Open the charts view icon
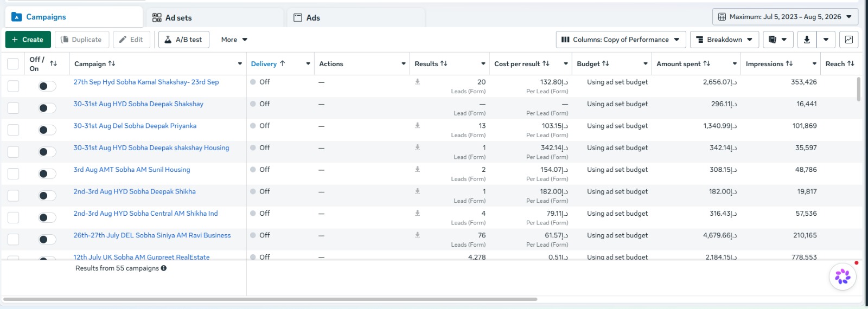Screen dimensions: 868x309 pos(848,40)
